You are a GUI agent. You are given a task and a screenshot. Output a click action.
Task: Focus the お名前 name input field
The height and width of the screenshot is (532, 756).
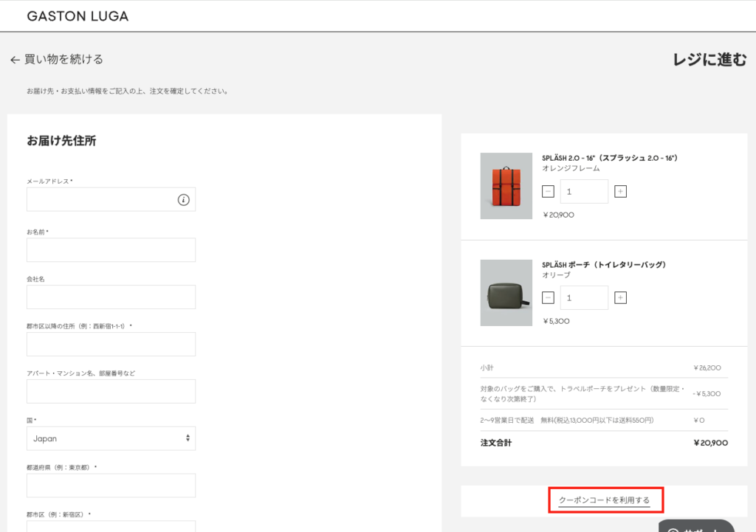[x=111, y=250]
